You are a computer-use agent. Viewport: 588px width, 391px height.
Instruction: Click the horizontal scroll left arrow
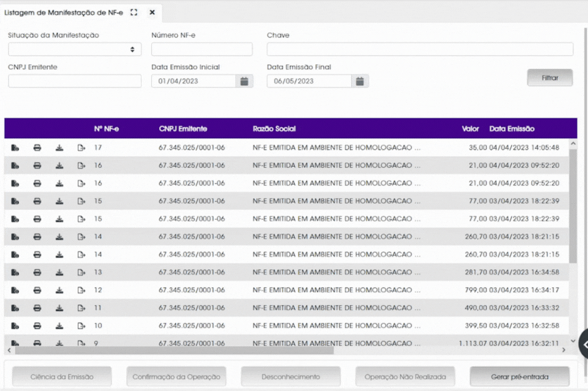tap(10, 350)
